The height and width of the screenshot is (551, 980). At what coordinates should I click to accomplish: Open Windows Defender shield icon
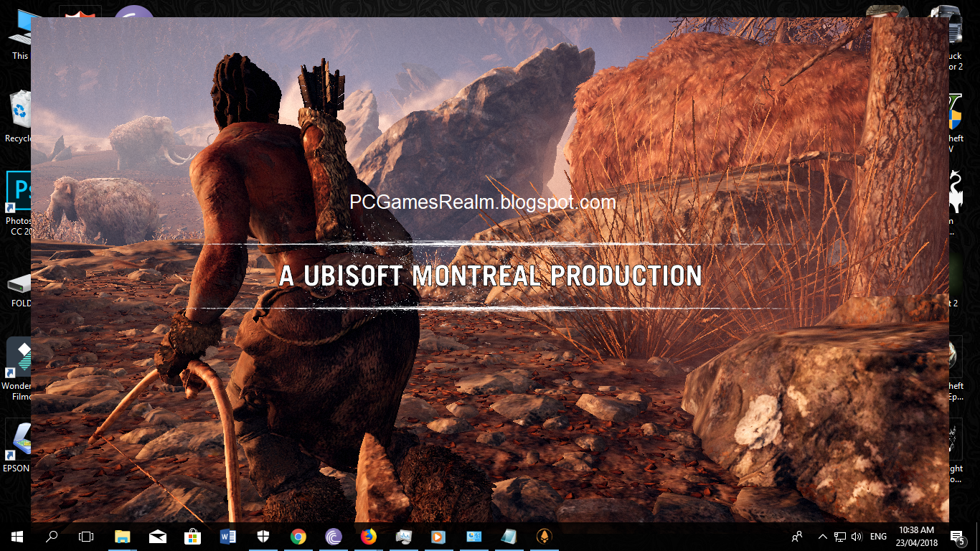click(263, 536)
